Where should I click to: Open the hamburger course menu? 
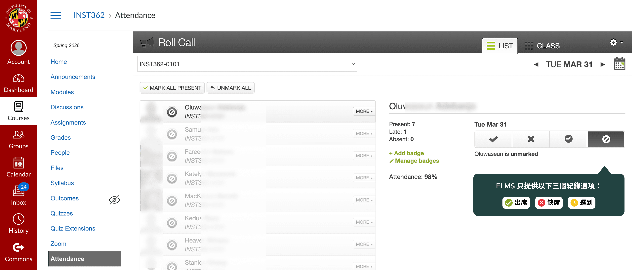coord(56,15)
